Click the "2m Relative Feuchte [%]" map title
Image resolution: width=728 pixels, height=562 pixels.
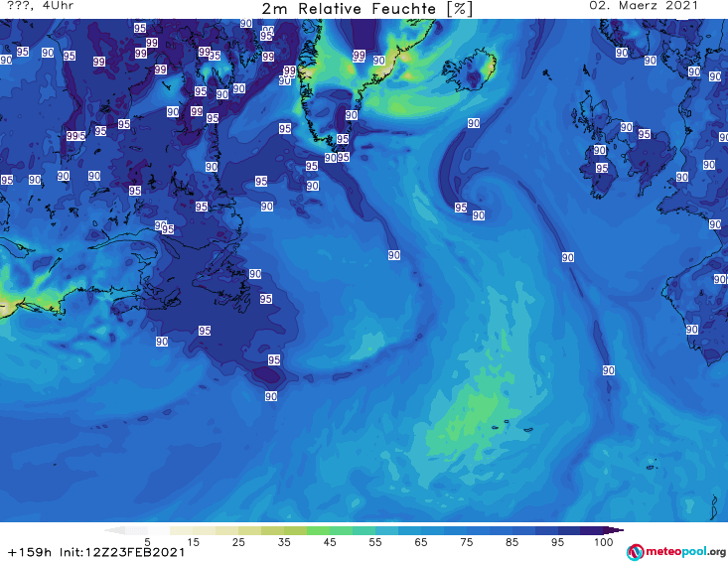(x=367, y=9)
